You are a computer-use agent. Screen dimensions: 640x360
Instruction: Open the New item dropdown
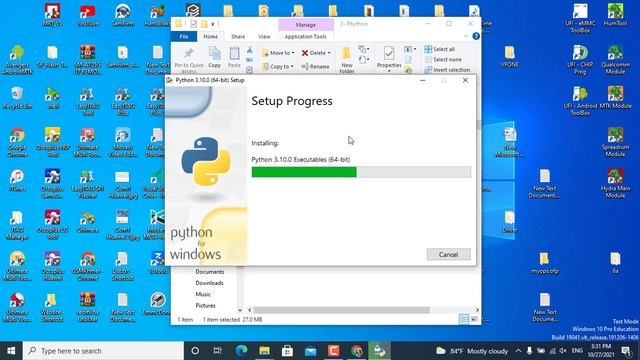click(364, 49)
